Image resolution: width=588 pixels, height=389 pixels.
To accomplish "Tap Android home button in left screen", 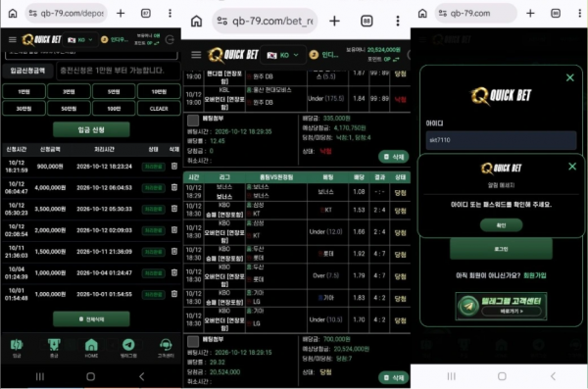I will [90, 376].
